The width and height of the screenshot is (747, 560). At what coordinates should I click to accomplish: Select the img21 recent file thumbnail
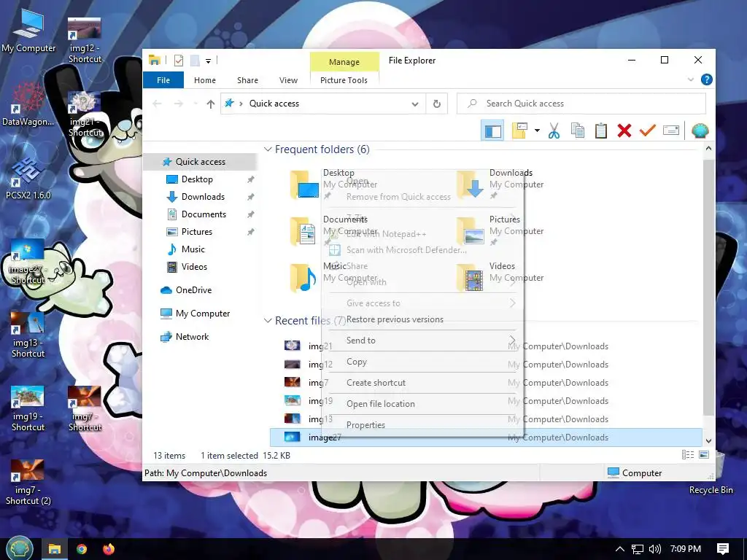(292, 346)
